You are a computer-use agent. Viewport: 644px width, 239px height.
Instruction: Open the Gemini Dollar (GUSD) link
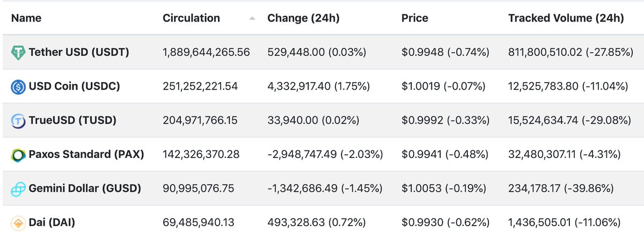click(x=85, y=189)
